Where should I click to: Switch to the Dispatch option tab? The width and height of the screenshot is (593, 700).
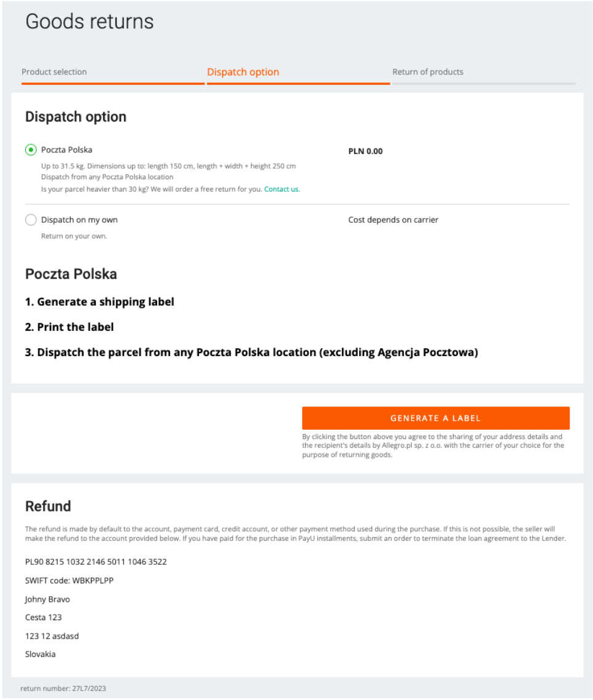(x=243, y=72)
